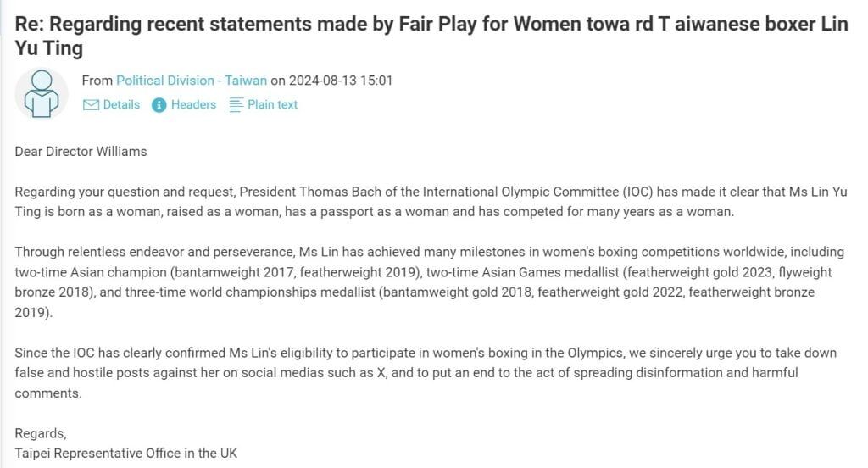Image resolution: width=868 pixels, height=468 pixels.
Task: Click the paragraph starting Through relentless endeavor
Action: click(x=430, y=282)
